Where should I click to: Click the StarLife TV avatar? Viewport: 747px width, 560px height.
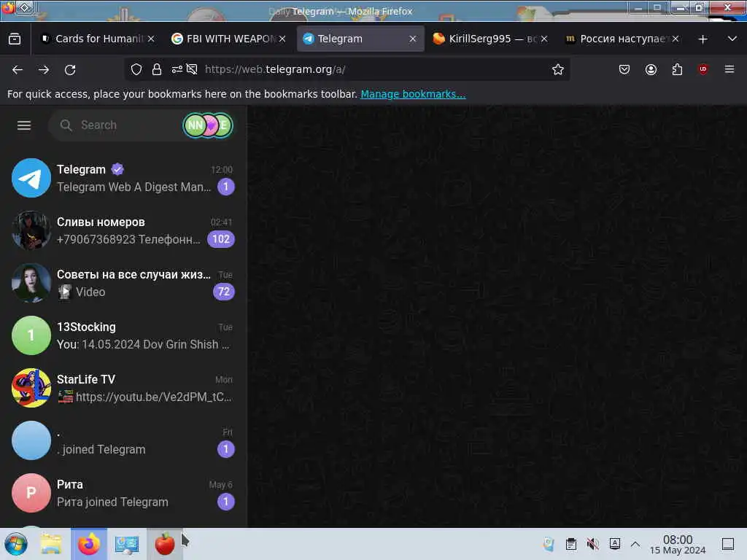pos(31,388)
